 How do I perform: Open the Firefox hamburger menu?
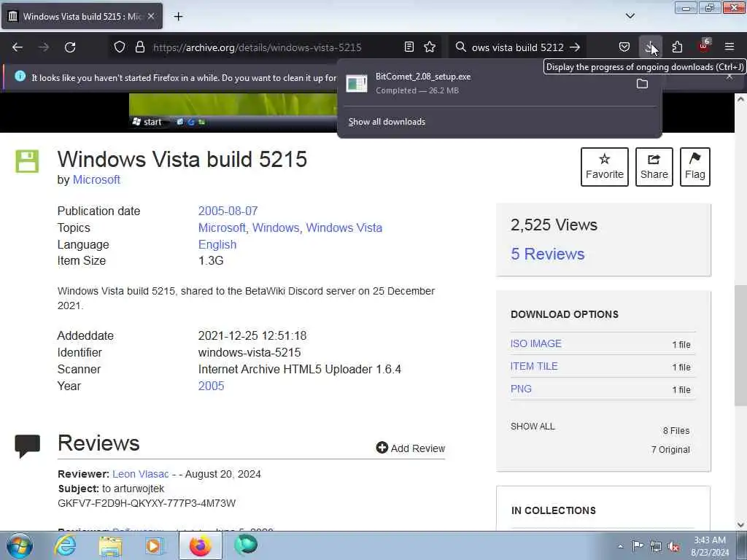(729, 47)
